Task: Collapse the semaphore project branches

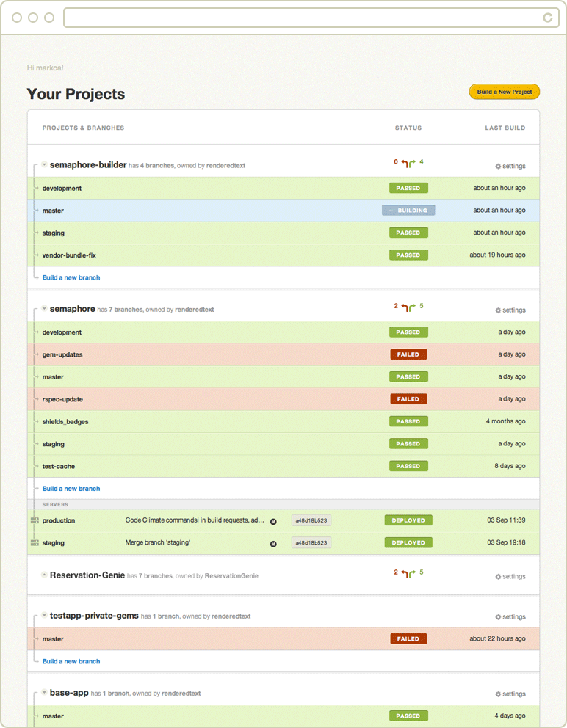Action: click(44, 310)
